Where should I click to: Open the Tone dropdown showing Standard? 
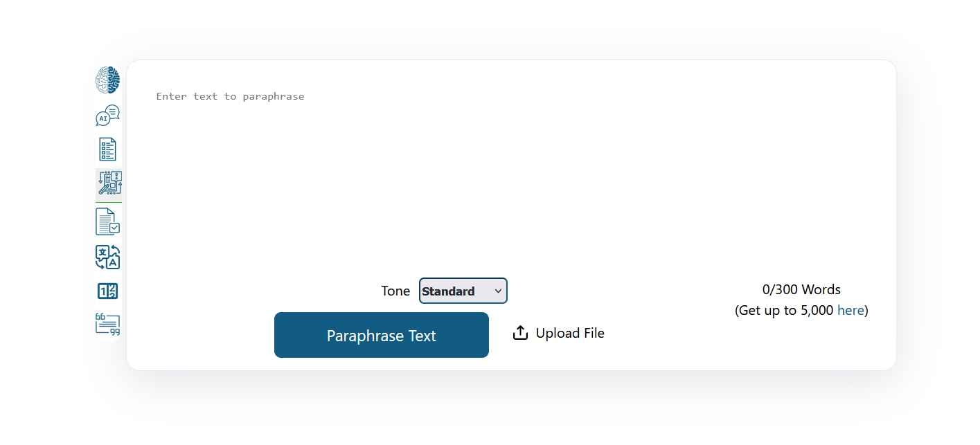(463, 291)
